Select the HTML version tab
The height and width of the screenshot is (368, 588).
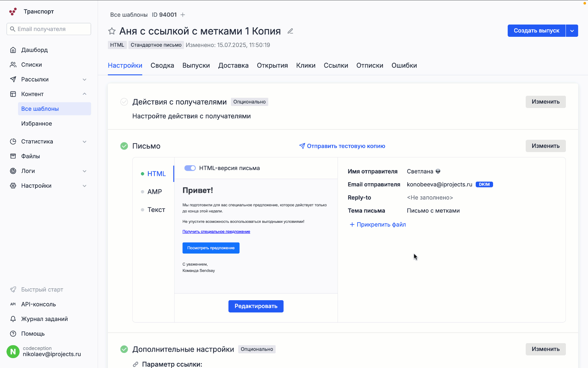(x=157, y=174)
